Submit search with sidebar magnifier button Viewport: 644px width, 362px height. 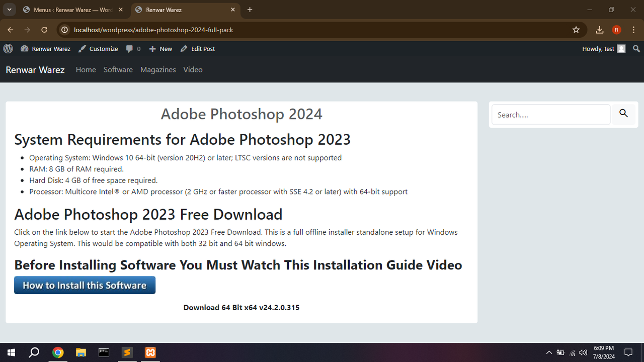click(624, 114)
